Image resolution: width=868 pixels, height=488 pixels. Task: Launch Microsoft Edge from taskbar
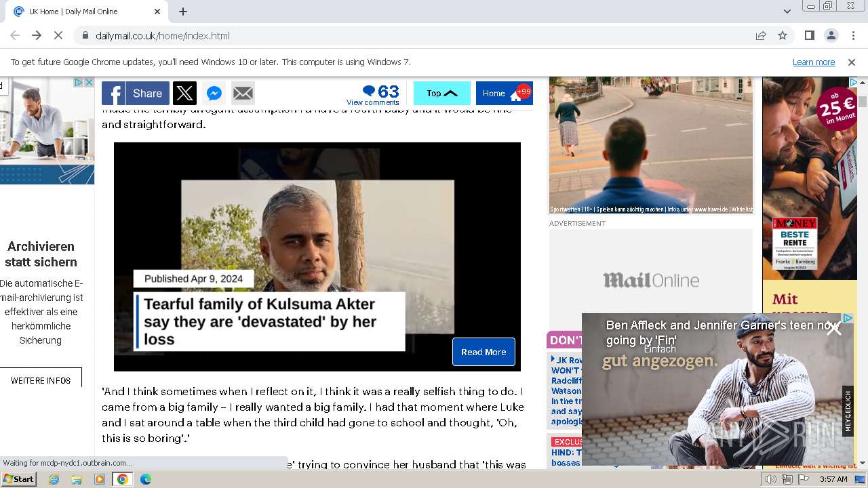click(146, 479)
